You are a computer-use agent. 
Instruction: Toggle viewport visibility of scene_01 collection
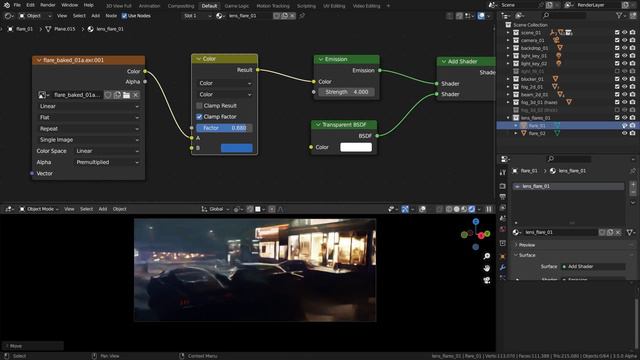pos(624,32)
